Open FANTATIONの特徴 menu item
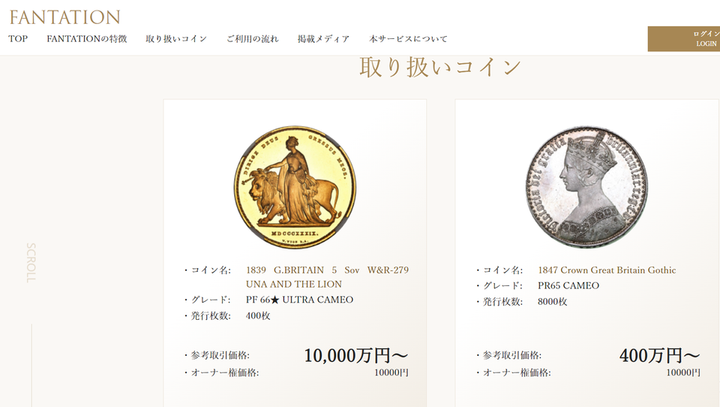 (87, 39)
